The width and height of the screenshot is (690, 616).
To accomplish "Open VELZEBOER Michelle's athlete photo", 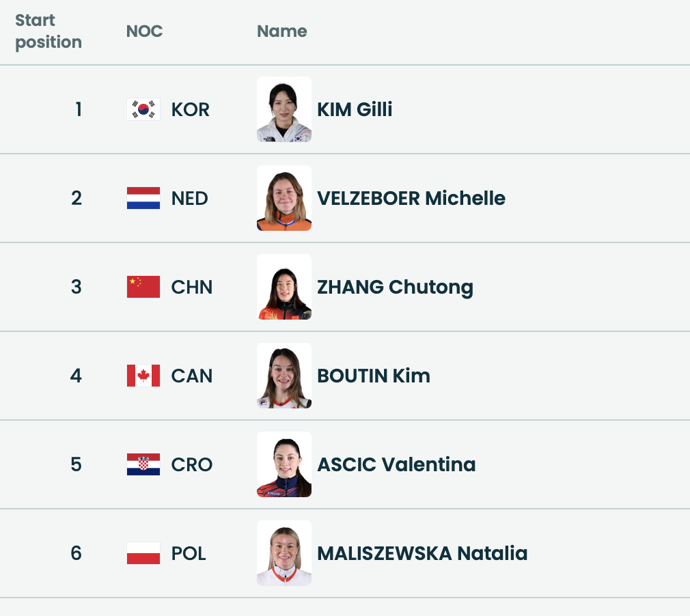I will (284, 198).
